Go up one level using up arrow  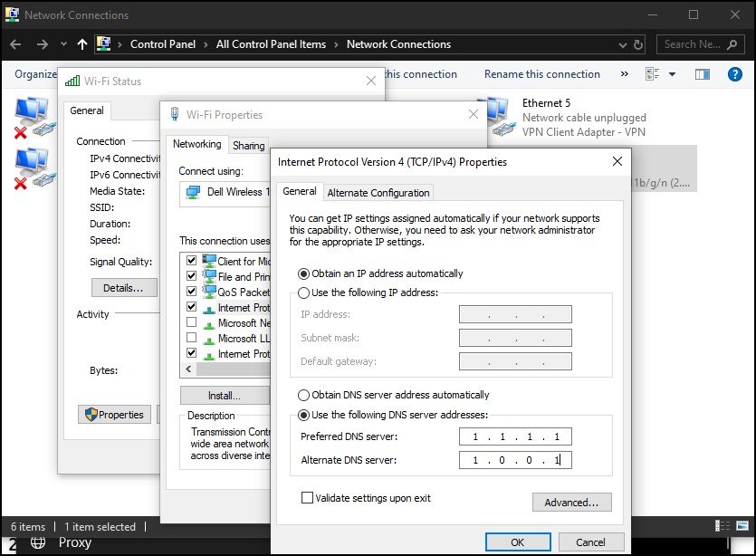(82, 44)
